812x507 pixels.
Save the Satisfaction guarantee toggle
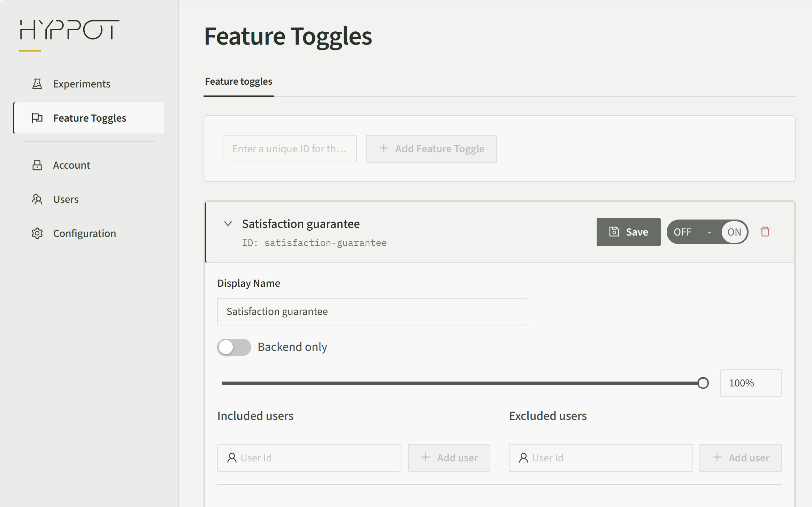628,232
